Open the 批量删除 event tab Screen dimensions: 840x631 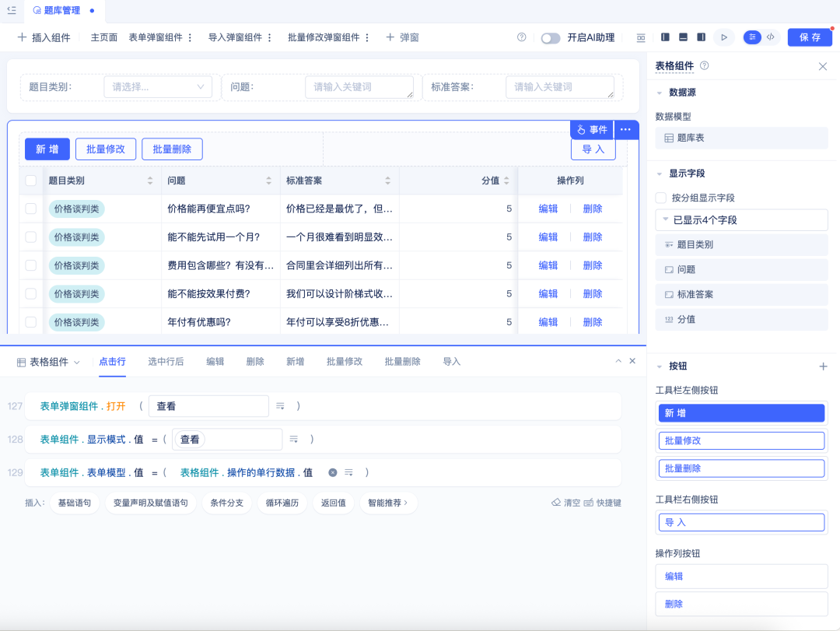coord(402,362)
